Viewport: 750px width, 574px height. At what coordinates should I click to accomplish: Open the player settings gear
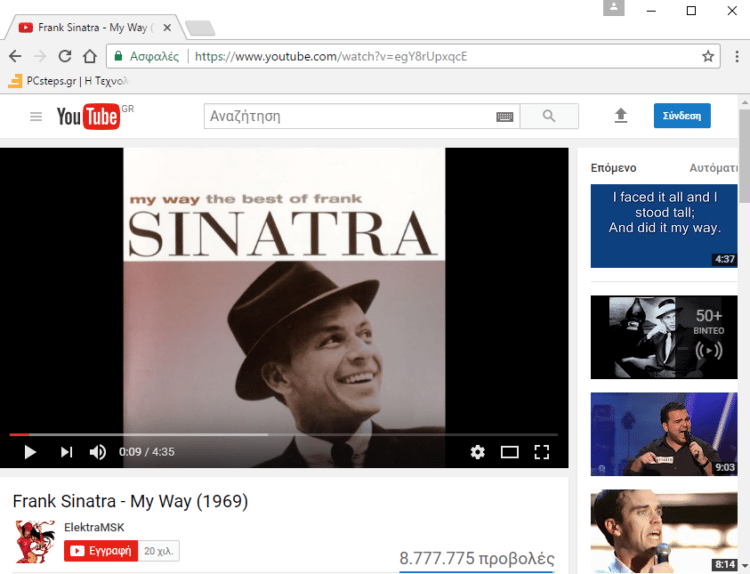[x=477, y=452]
